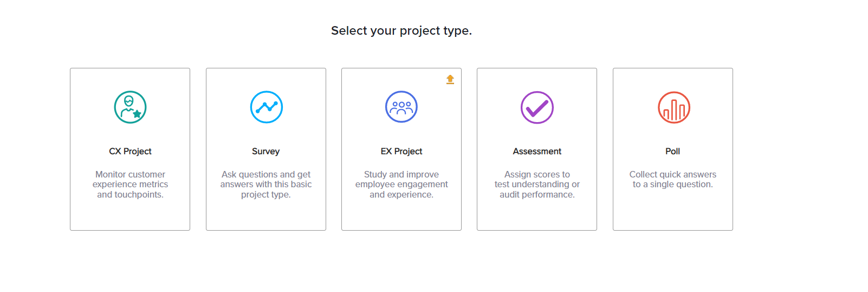The image size is (868, 292).
Task: Click the Assessment purple checkmark icon
Action: point(537,107)
